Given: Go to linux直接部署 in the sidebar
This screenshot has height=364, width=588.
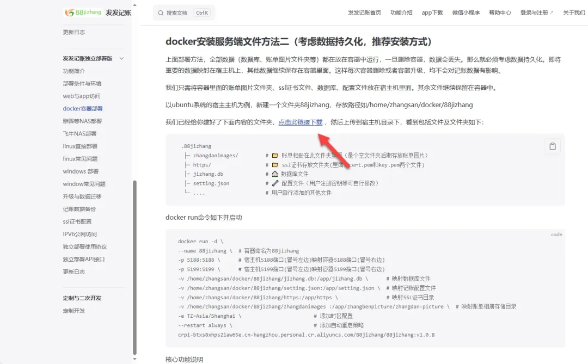Looking at the screenshot, I should pyautogui.click(x=80, y=146).
